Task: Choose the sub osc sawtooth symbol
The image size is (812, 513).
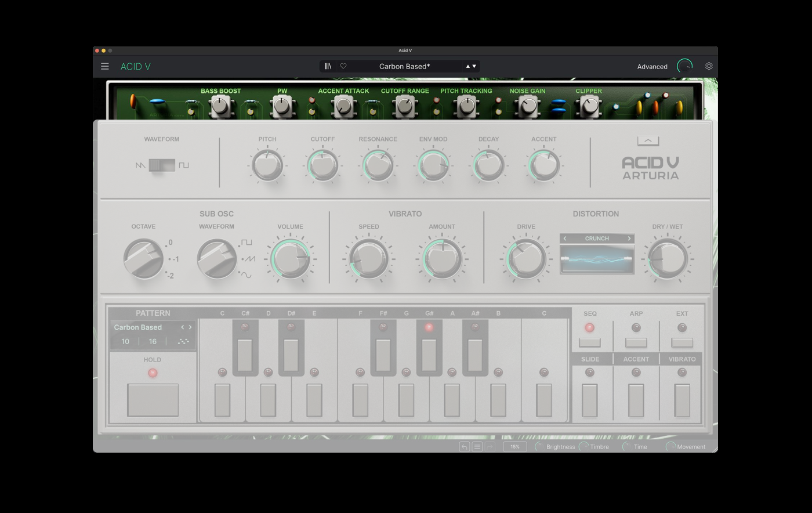Action: [x=249, y=259]
